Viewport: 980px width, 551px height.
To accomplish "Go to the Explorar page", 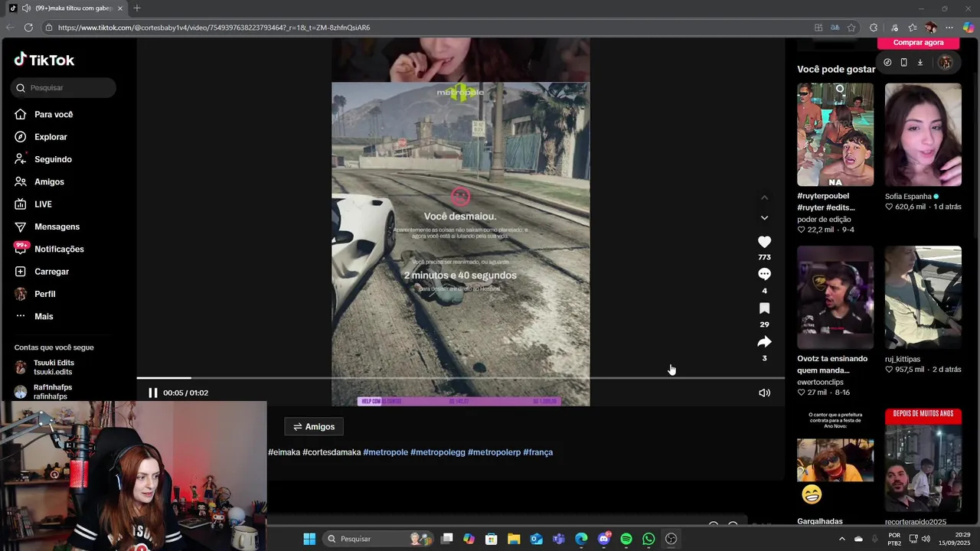I will click(x=41, y=137).
